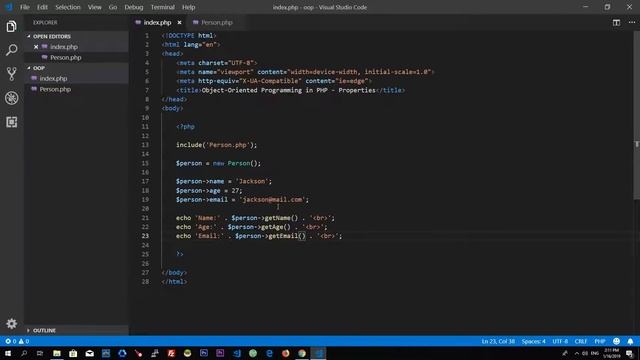Click the clock in system tray
640x360 pixels.
pyautogui.click(x=611, y=353)
